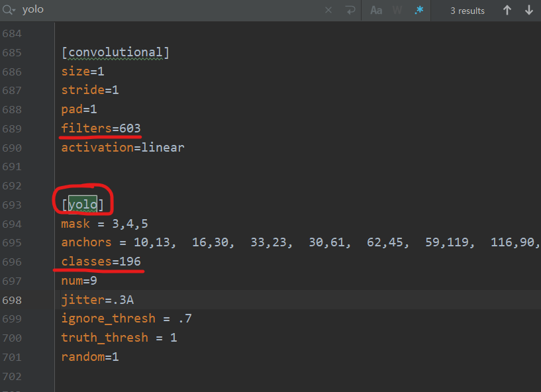
Task: Open the search history magnifier dropdown
Action: [x=9, y=10]
